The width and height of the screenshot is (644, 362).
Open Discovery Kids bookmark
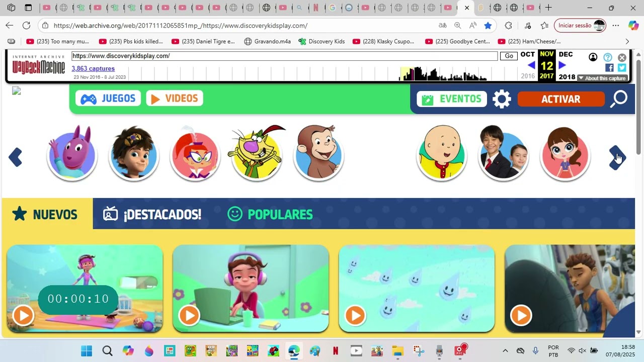coord(321,41)
